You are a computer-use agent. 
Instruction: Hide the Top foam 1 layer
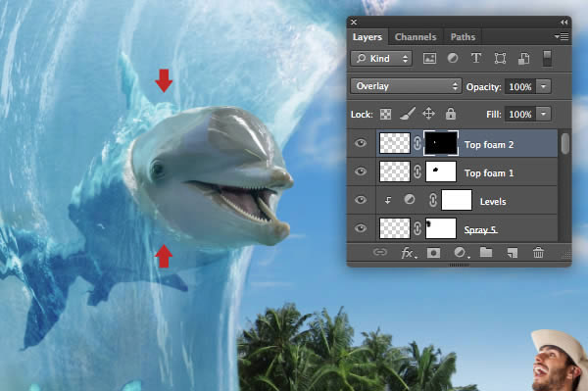[361, 171]
